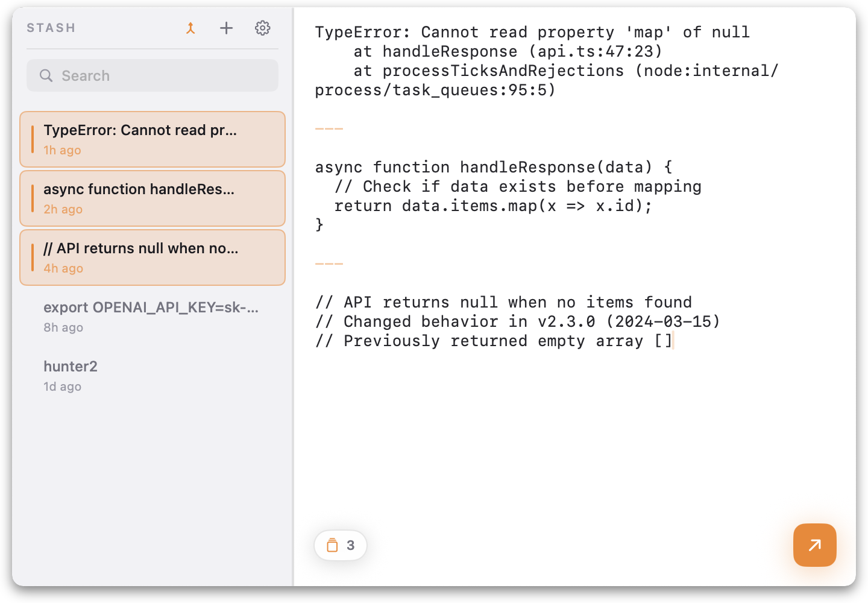
Task: Click the first orange --- separator
Action: pos(329,129)
